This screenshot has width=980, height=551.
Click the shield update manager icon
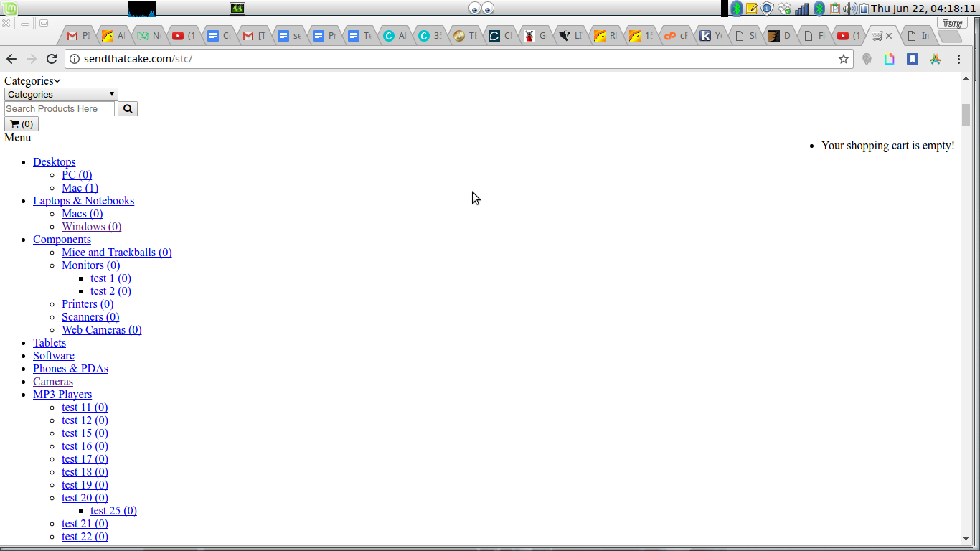(x=767, y=9)
